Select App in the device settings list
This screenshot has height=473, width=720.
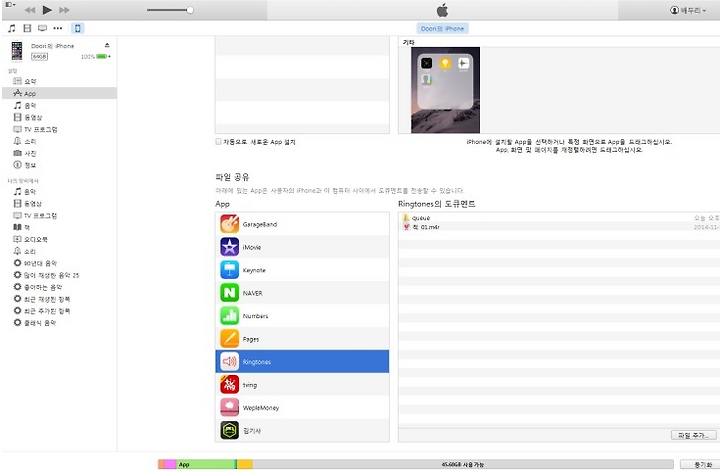59,93
